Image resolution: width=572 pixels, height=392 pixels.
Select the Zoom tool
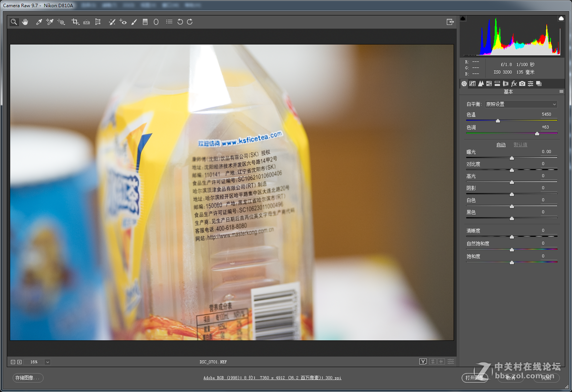pyautogui.click(x=14, y=22)
